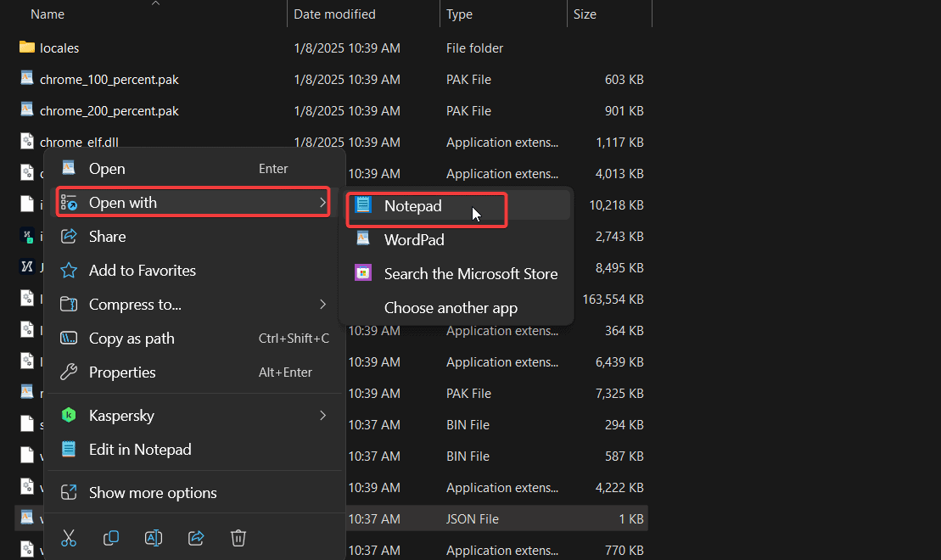This screenshot has width=941, height=560.
Task: Click the 770 KB size cell
Action: pyautogui.click(x=625, y=550)
